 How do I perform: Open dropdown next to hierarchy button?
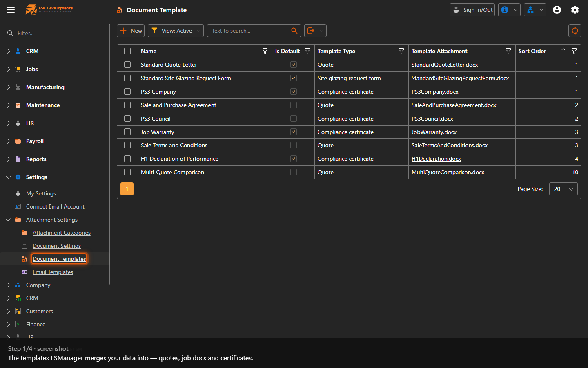click(x=541, y=10)
